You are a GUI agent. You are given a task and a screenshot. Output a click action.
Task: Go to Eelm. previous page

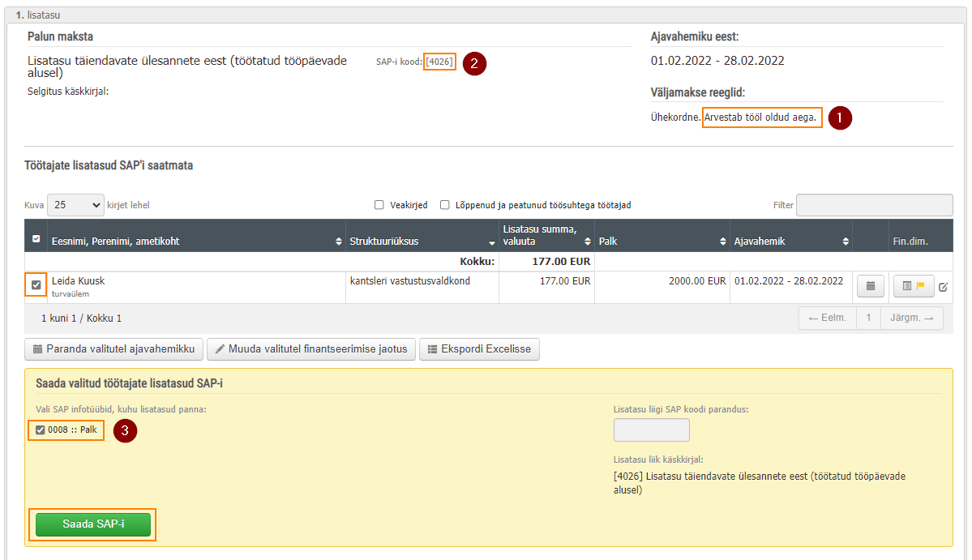pyautogui.click(x=828, y=318)
